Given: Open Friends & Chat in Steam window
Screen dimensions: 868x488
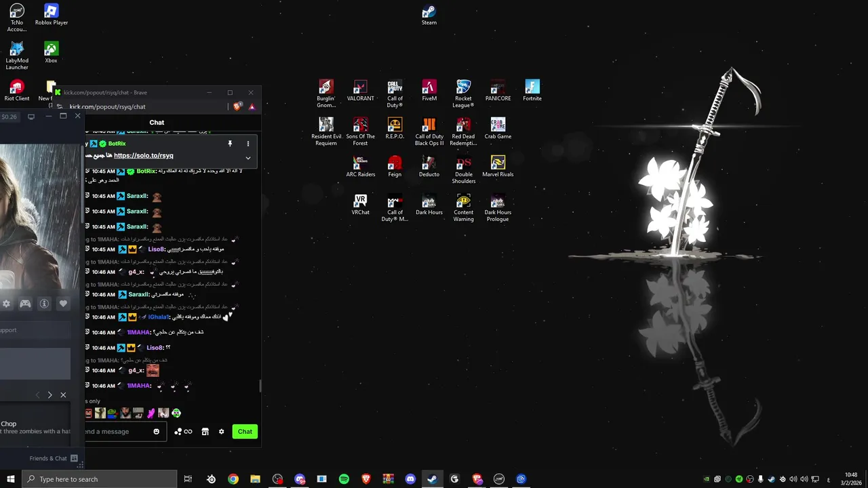Looking at the screenshot, I should [x=54, y=458].
